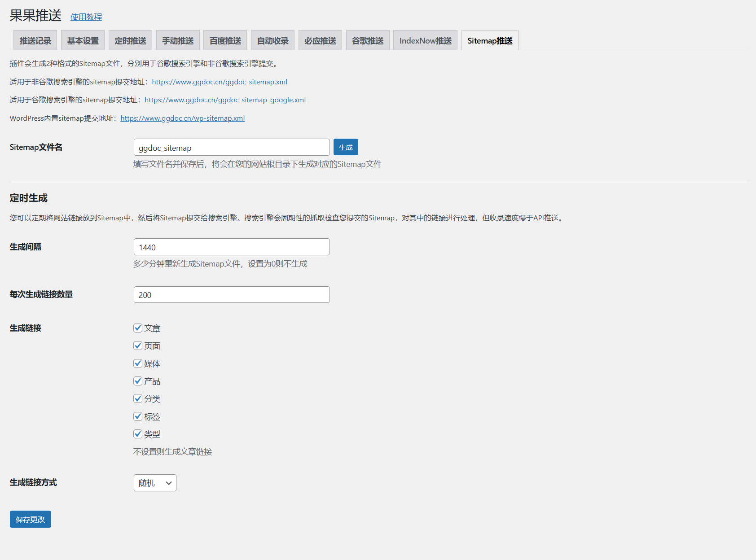Focus the 生成间隔 input field
756x560 pixels.
click(232, 247)
